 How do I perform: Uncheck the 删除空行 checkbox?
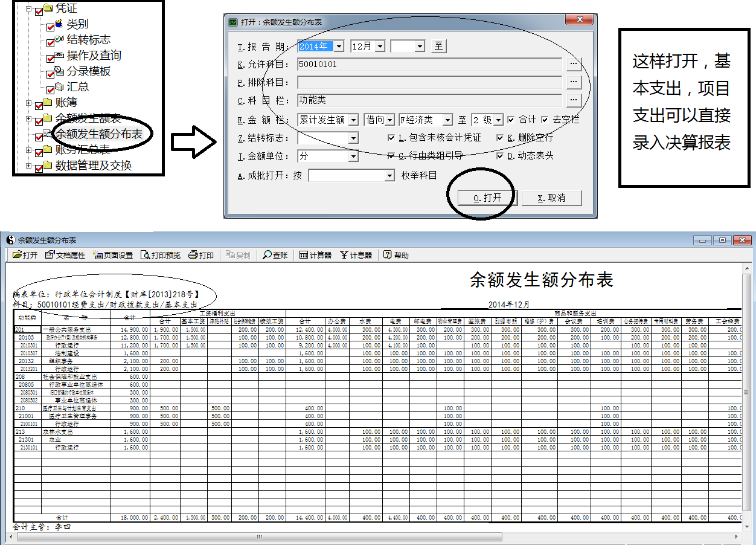[500, 138]
